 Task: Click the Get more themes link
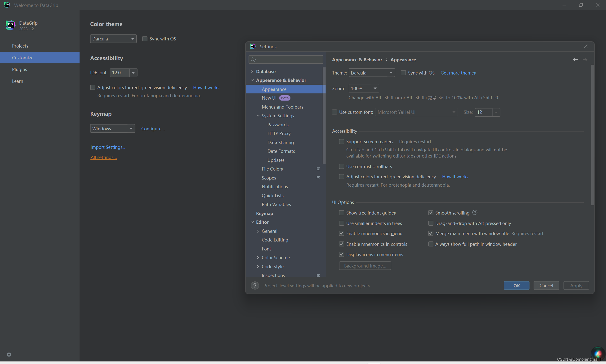(458, 73)
